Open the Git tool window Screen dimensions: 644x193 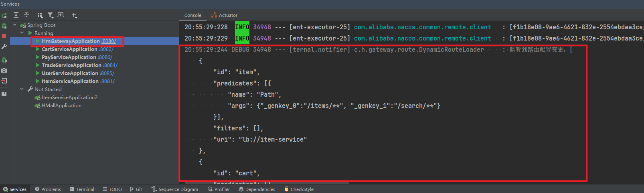136,189
